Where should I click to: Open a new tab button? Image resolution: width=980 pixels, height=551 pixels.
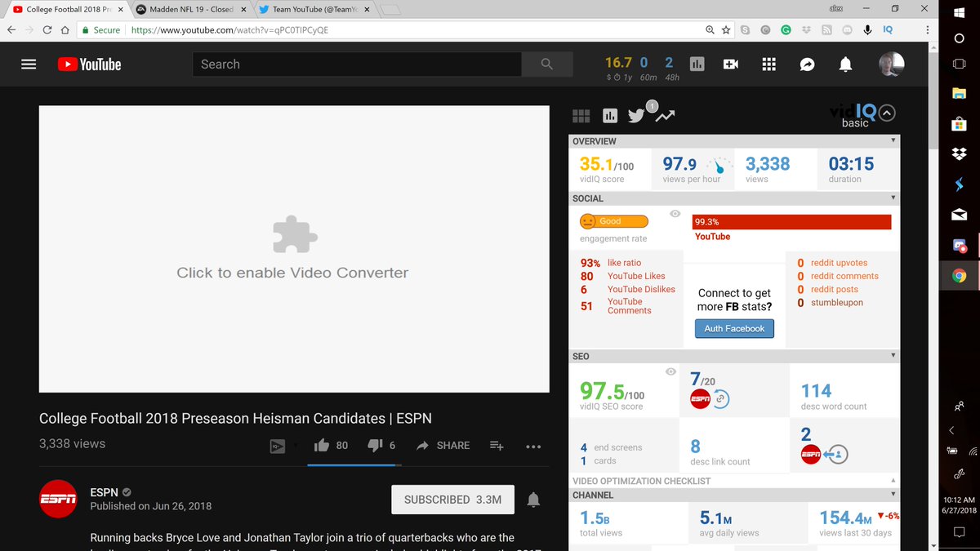pos(391,10)
